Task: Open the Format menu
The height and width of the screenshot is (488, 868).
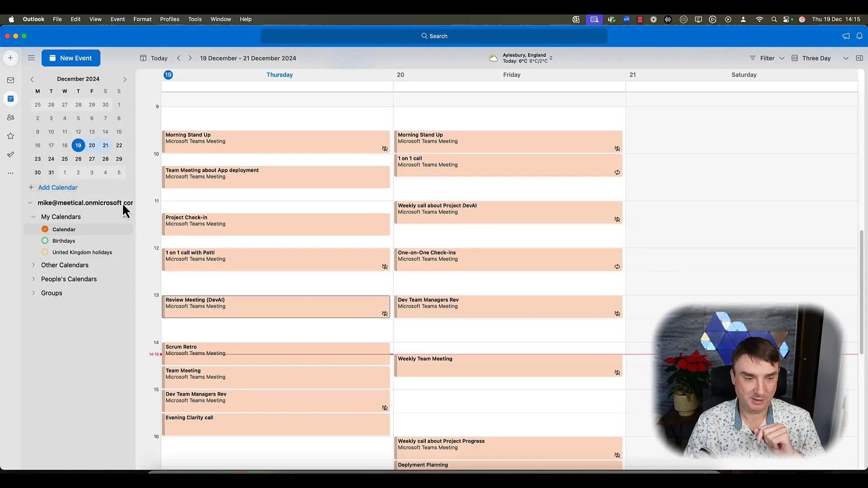Action: coord(142,19)
